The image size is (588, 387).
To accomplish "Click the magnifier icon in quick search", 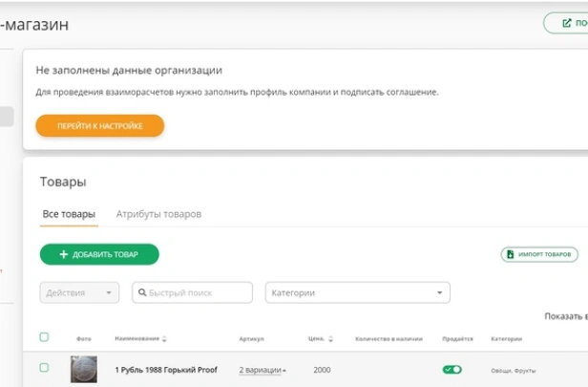I will tap(142, 292).
